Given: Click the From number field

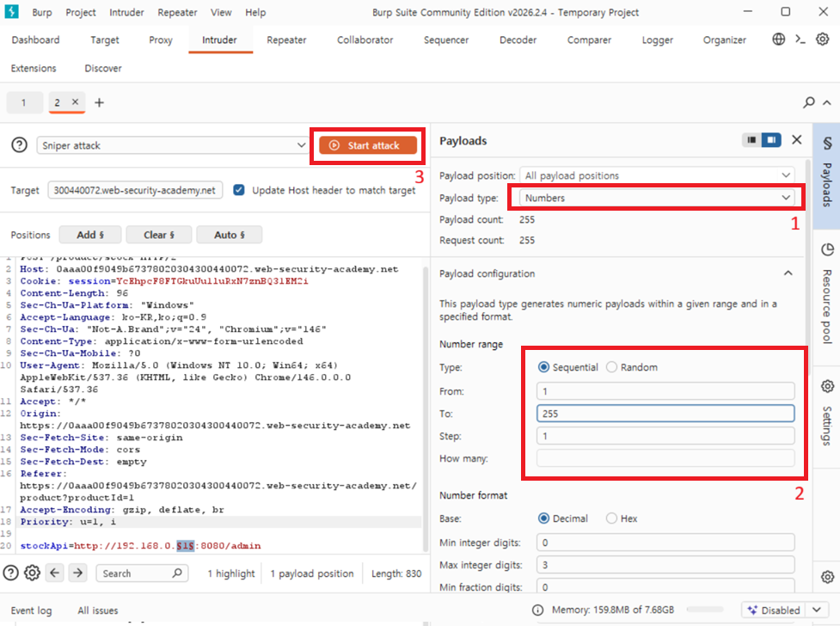Looking at the screenshot, I should click(665, 391).
